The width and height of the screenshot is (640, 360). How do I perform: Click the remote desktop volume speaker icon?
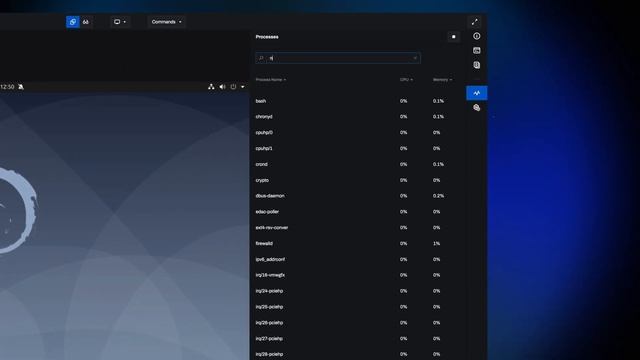[x=222, y=87]
